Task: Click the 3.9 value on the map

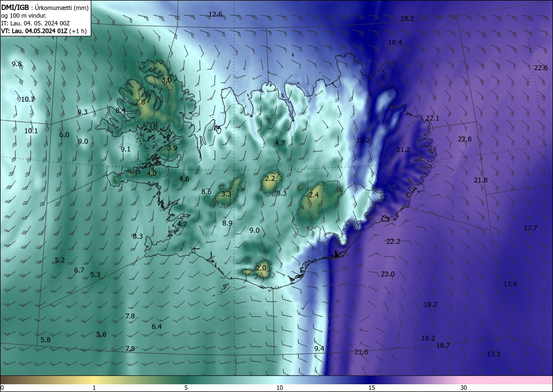Action: pos(172,148)
